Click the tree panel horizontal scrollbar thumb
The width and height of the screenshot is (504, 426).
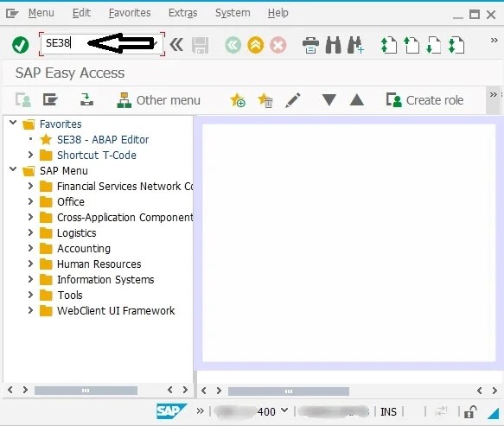coord(86,391)
